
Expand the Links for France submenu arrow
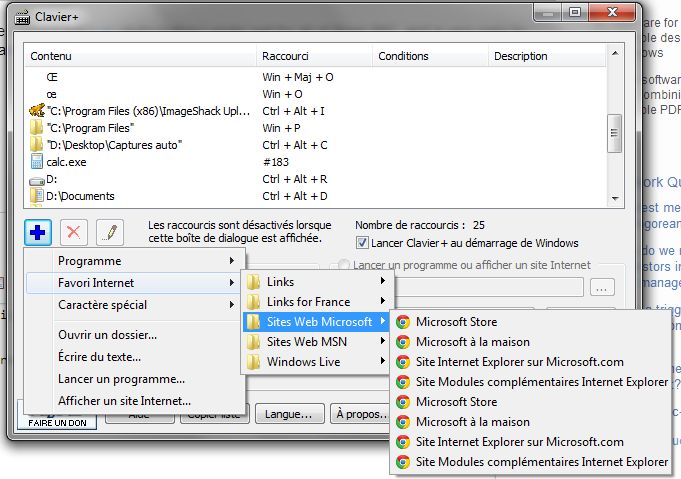pos(383,301)
